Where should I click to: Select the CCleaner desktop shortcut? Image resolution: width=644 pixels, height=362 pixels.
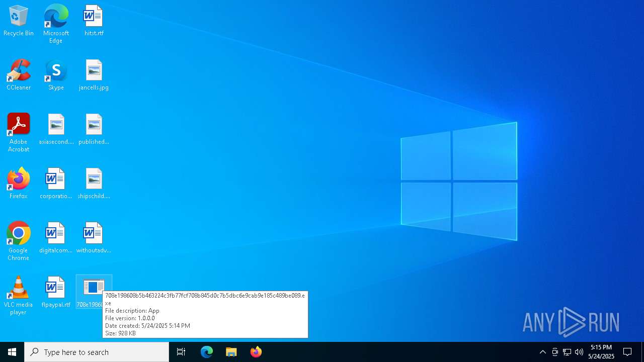click(x=19, y=75)
